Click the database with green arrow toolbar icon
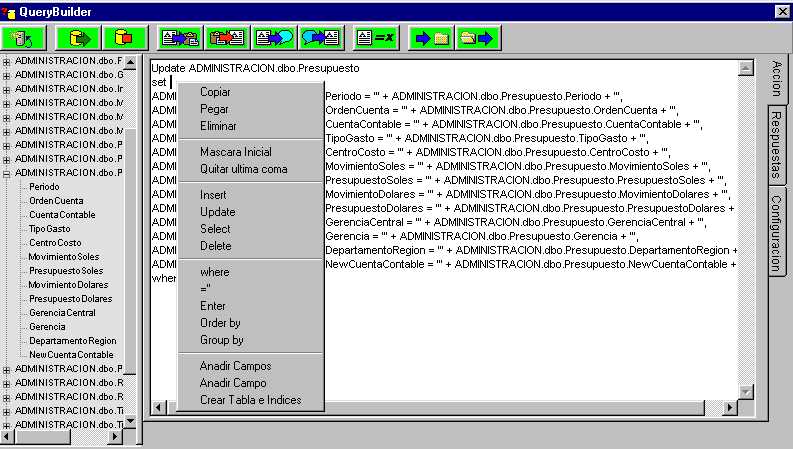793x449 pixels. coord(79,38)
